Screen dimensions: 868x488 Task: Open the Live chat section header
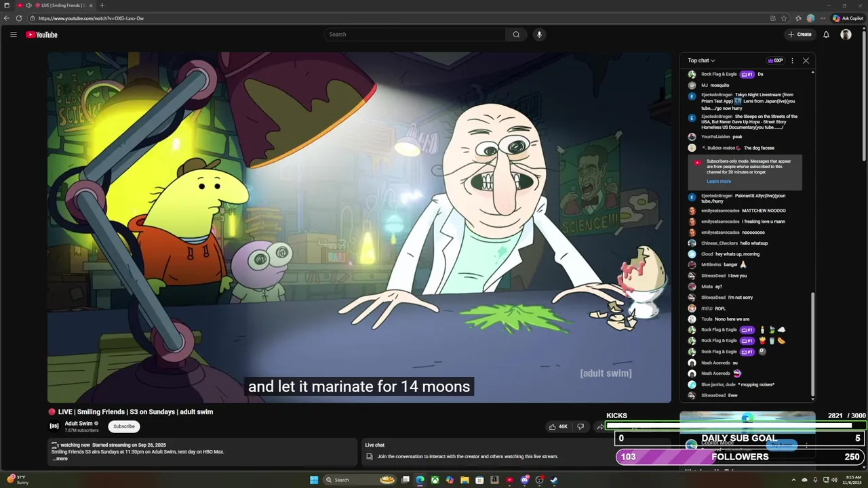(x=374, y=445)
